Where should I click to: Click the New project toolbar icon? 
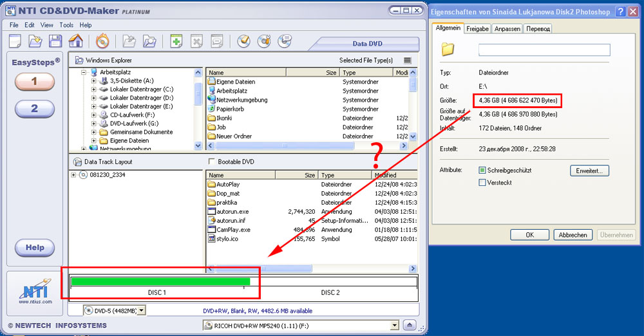pos(15,41)
